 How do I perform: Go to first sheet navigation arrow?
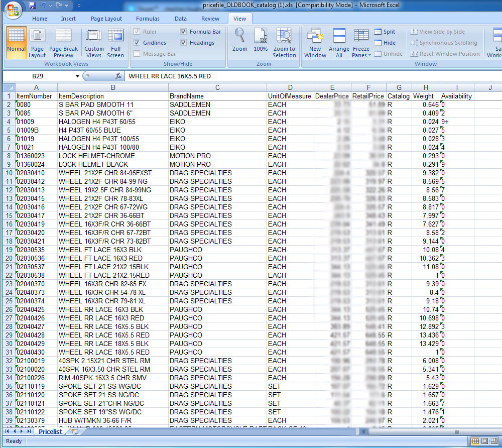(x=7, y=431)
